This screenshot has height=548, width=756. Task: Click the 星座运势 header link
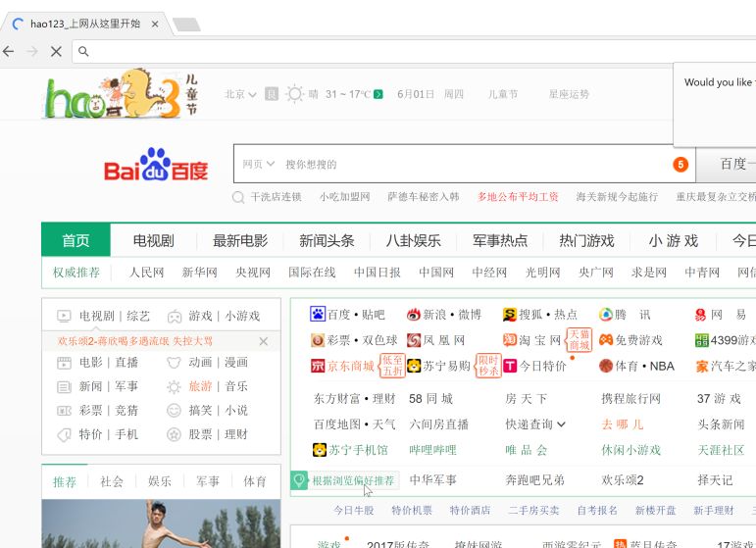click(569, 94)
